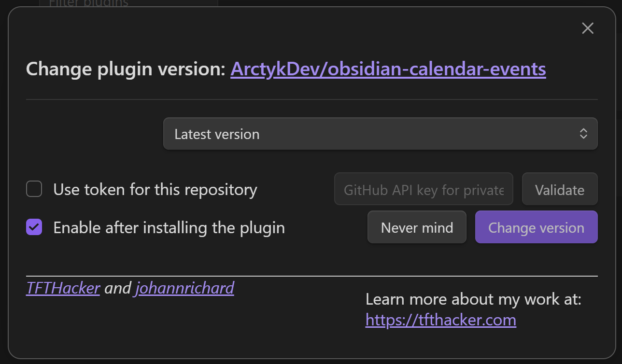This screenshot has height=364, width=622.
Task: Visit the TFTHacker author link
Action: pyautogui.click(x=63, y=288)
